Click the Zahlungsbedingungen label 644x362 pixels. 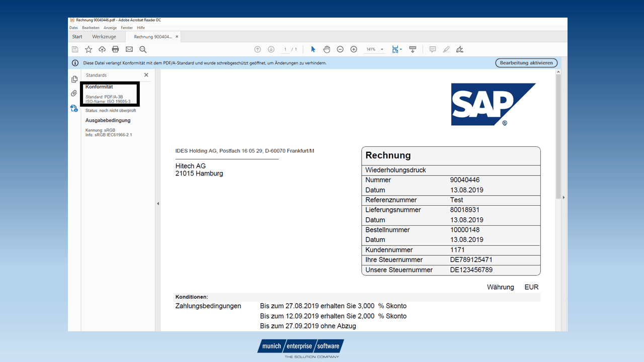[x=208, y=306]
